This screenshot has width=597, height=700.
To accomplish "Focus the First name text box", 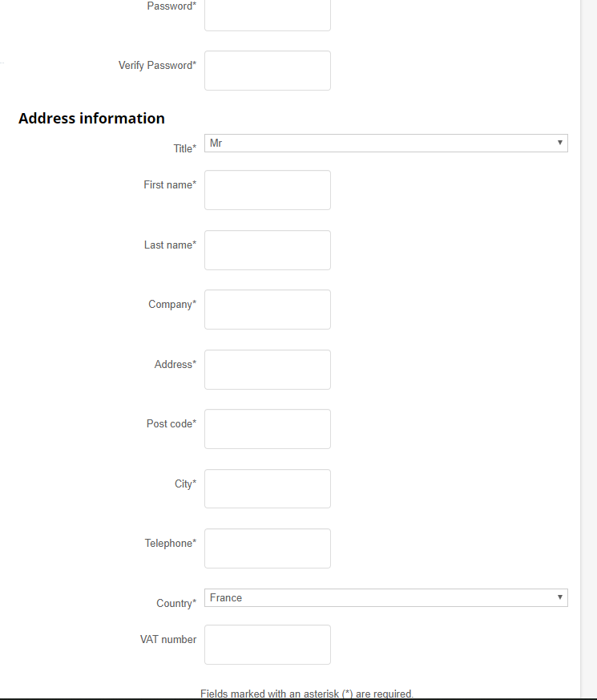I will [x=267, y=190].
